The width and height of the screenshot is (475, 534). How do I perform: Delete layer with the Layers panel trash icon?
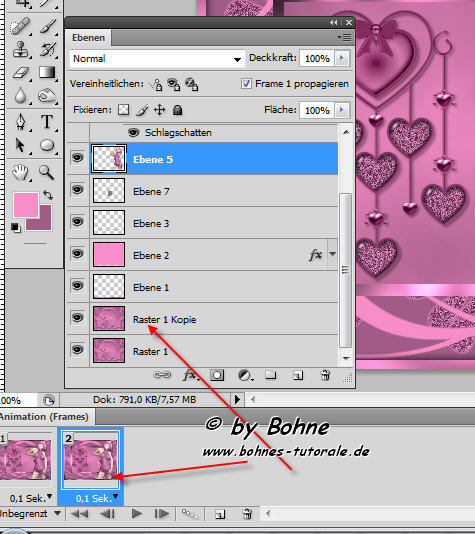pos(326,375)
